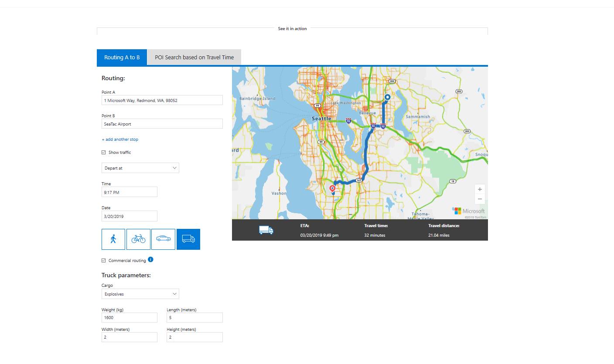Select the walking travel mode icon

pyautogui.click(x=113, y=239)
